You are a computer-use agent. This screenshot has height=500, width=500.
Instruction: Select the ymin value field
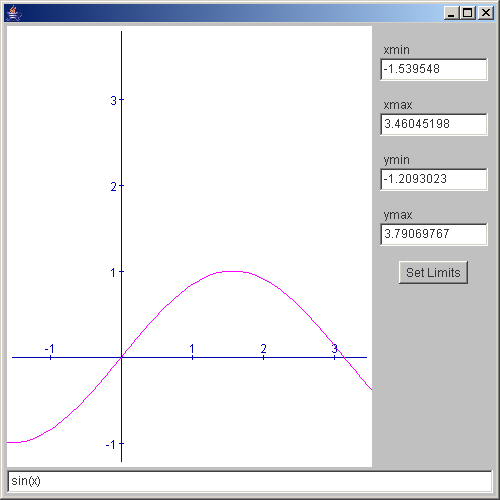(x=434, y=179)
